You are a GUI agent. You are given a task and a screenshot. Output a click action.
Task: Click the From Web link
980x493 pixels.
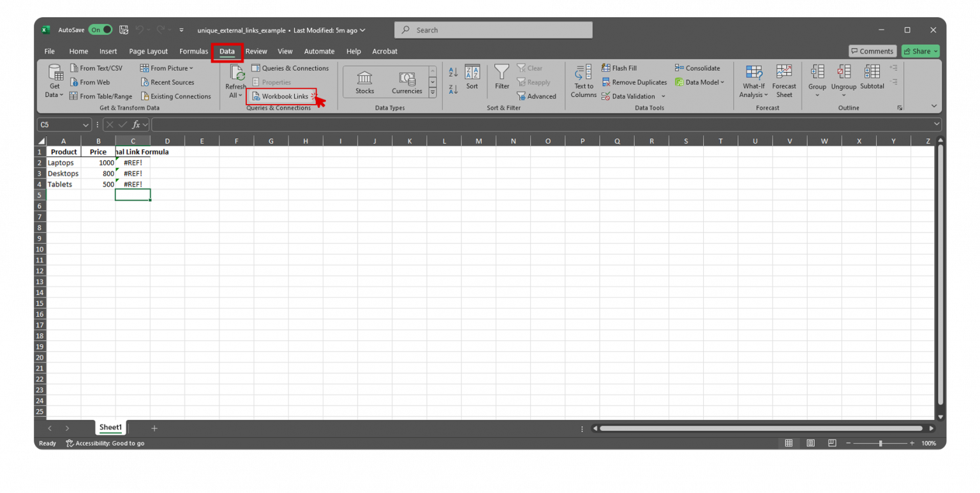coord(94,82)
